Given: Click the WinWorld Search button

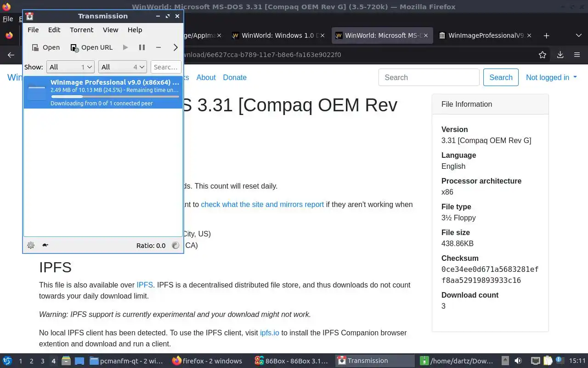Looking at the screenshot, I should tap(501, 77).
